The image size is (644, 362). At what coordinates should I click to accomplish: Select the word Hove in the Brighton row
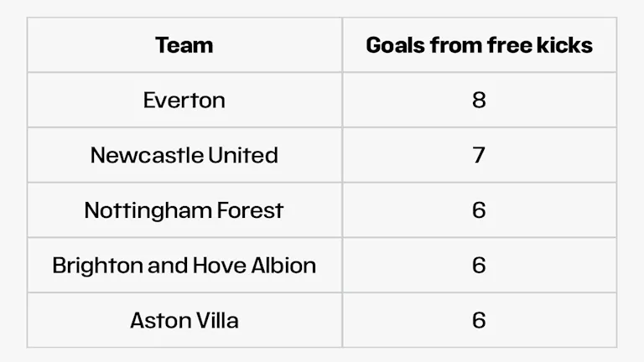(x=218, y=266)
